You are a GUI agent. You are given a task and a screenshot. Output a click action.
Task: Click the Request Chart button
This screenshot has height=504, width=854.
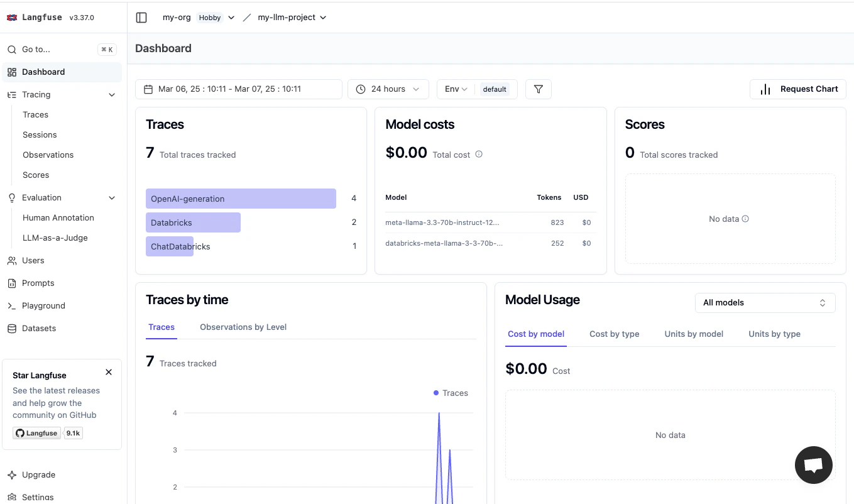click(798, 89)
